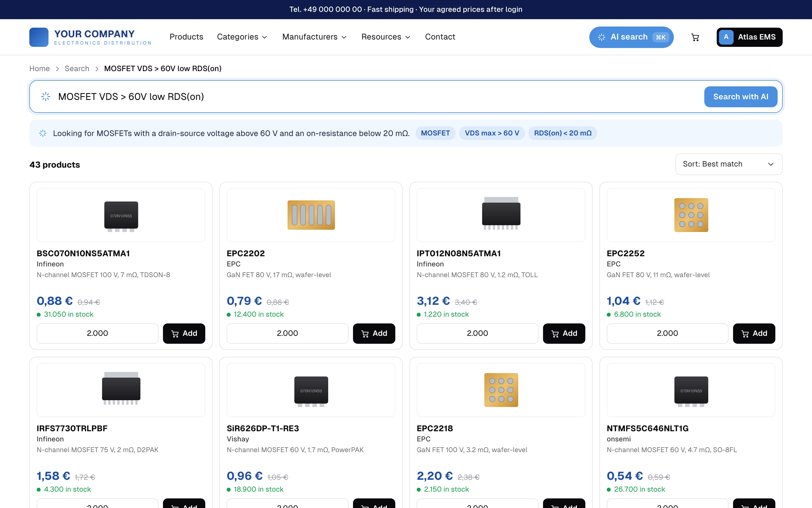Edit quantity field for EPC2252
This screenshot has height=508, width=812.
pyautogui.click(x=667, y=333)
